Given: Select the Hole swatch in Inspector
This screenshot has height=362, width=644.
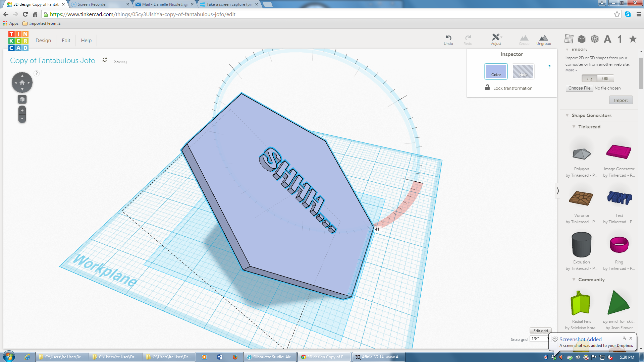Looking at the screenshot, I should point(523,71).
